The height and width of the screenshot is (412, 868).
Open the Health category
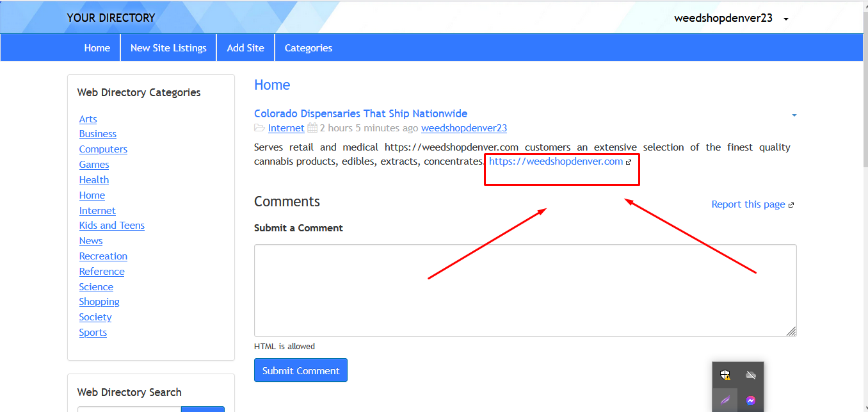94,180
